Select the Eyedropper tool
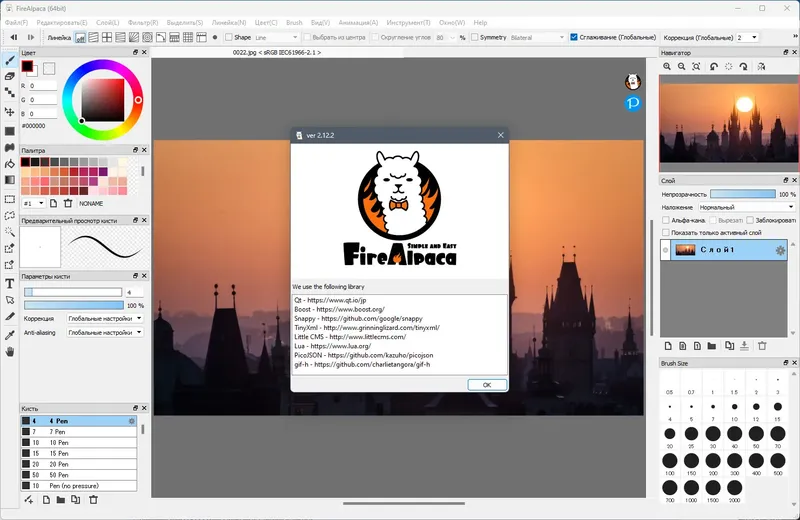Screen dimensions: 800x520 tap(10, 335)
